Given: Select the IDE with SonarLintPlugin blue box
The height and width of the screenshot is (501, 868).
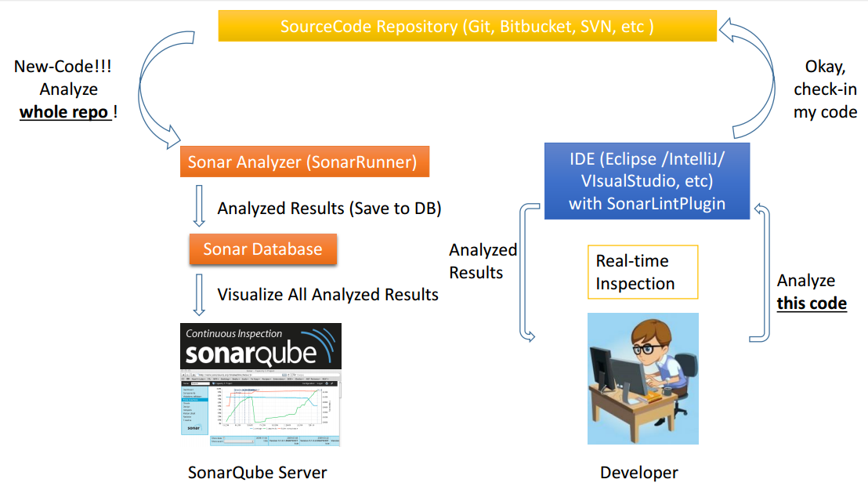Looking at the screenshot, I should click(x=647, y=181).
